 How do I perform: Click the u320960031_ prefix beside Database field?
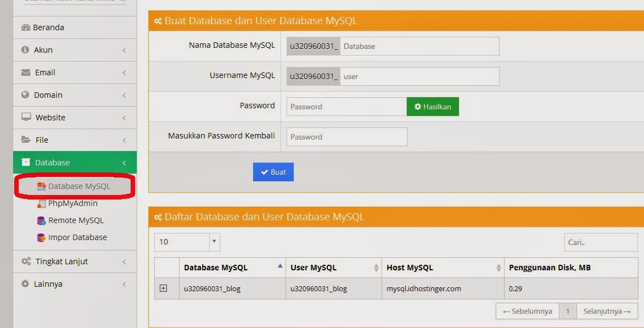pyautogui.click(x=313, y=46)
